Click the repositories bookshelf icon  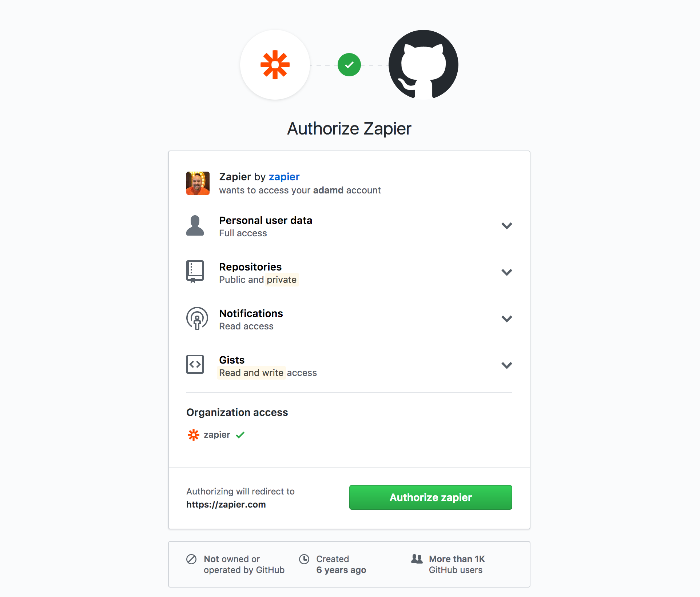[195, 272]
